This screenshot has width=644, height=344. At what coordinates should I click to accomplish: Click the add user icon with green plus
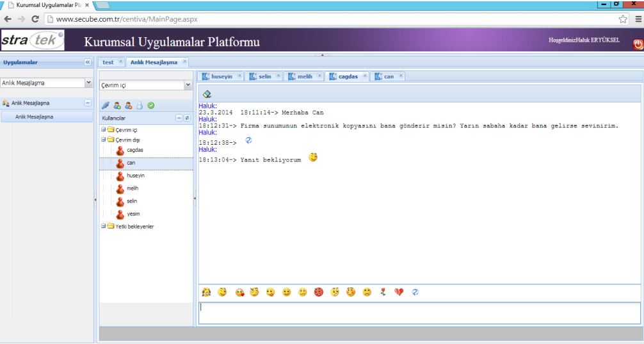pyautogui.click(x=117, y=106)
